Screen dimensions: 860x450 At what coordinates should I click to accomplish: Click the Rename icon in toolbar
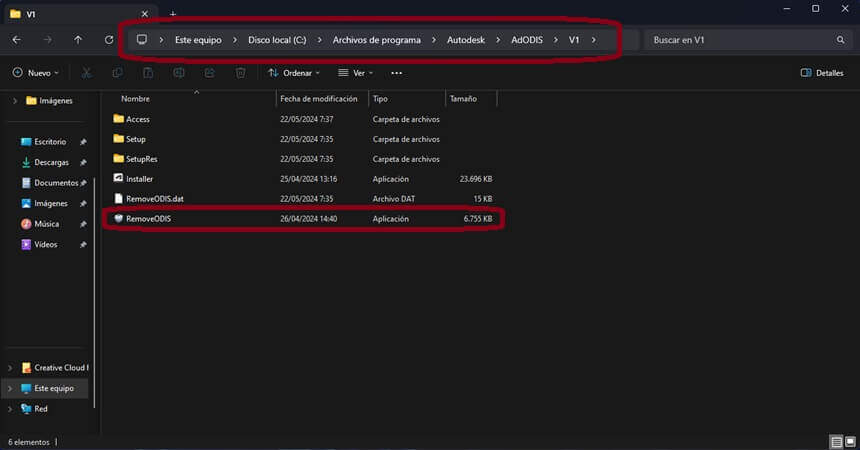tap(179, 72)
